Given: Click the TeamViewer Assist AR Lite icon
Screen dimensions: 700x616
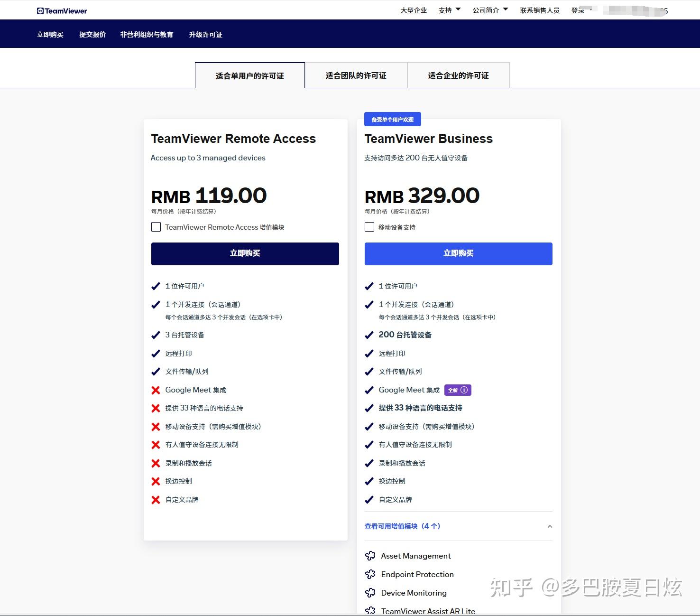Looking at the screenshot, I should (371, 610).
